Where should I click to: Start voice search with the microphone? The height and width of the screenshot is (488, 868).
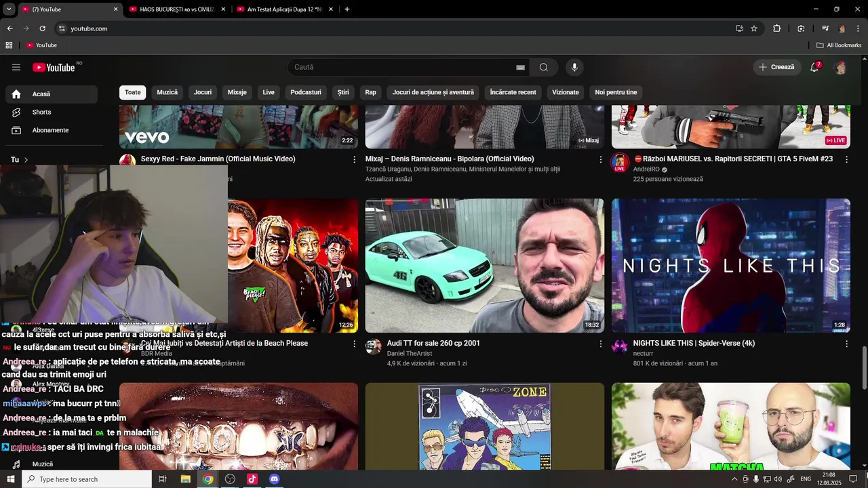click(574, 67)
